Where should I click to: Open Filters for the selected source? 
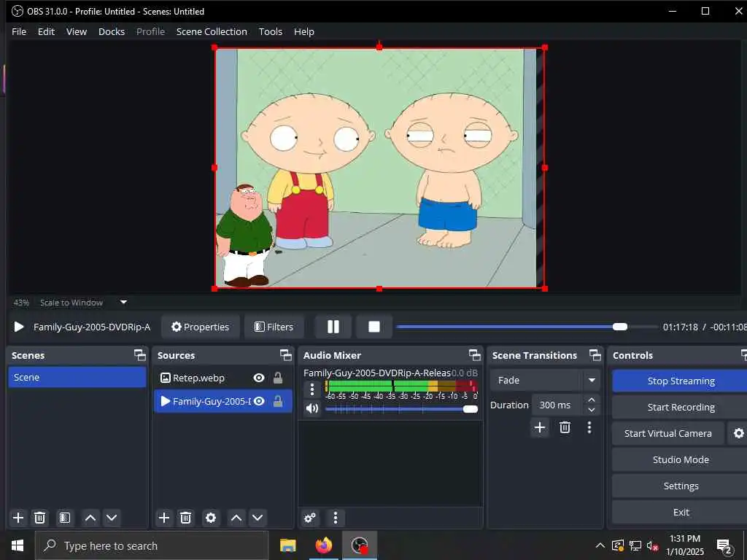pyautogui.click(x=274, y=327)
